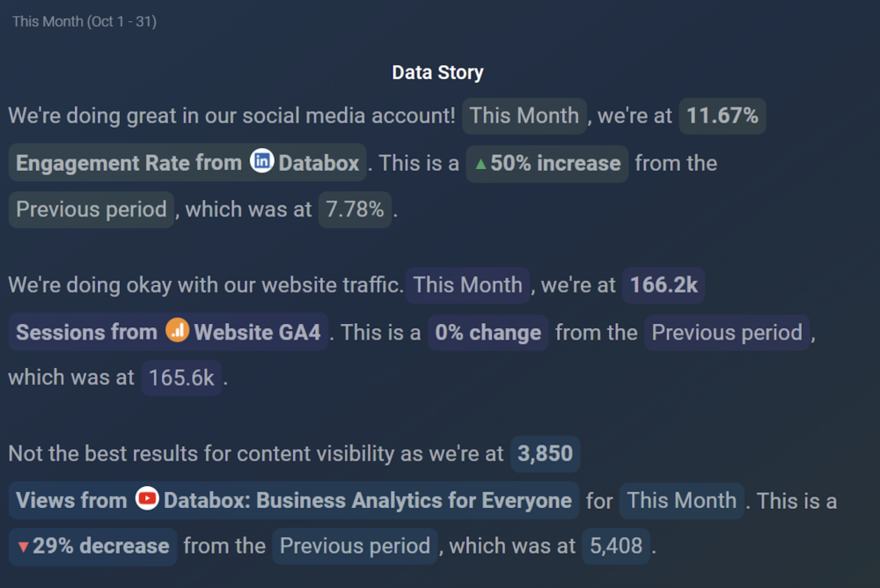880x588 pixels.
Task: Click the 166.2k sessions value chip
Action: (664, 285)
